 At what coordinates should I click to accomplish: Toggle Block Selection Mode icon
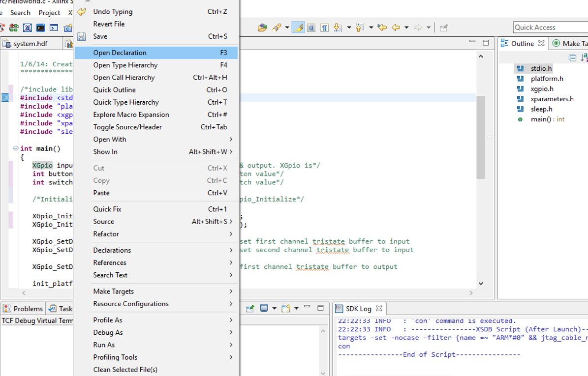click(x=311, y=28)
